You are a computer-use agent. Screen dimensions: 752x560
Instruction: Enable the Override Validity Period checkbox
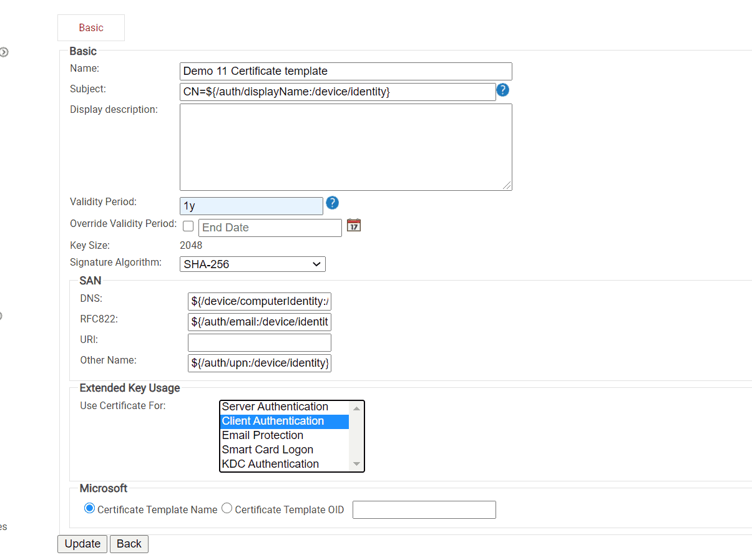point(188,226)
